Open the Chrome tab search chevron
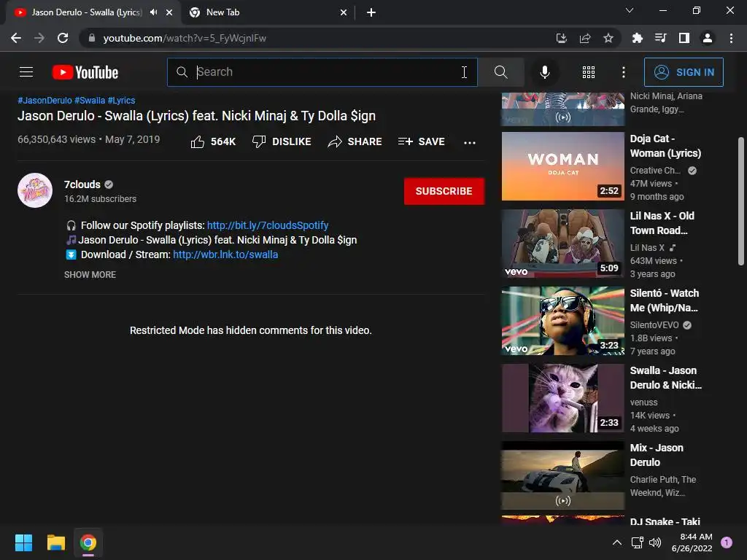 click(630, 10)
